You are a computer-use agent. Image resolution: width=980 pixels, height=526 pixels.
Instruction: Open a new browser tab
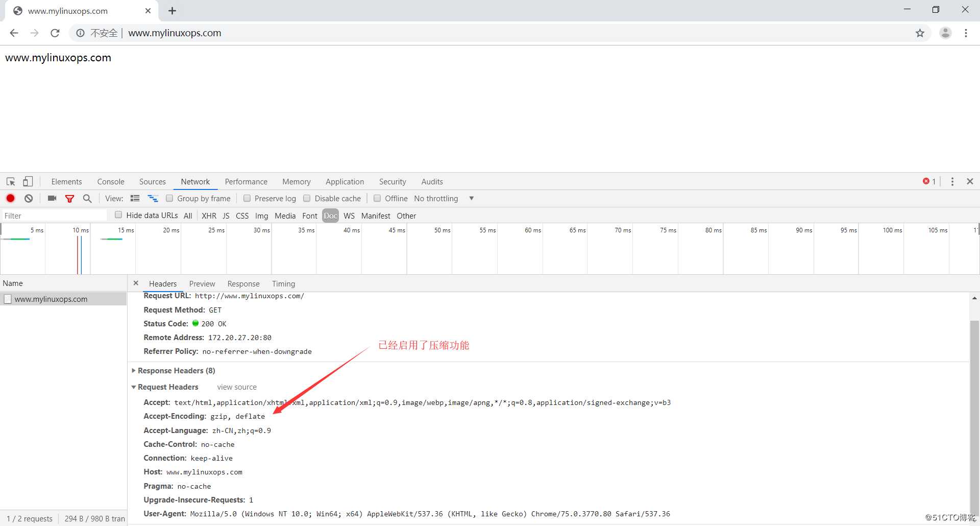click(x=173, y=11)
